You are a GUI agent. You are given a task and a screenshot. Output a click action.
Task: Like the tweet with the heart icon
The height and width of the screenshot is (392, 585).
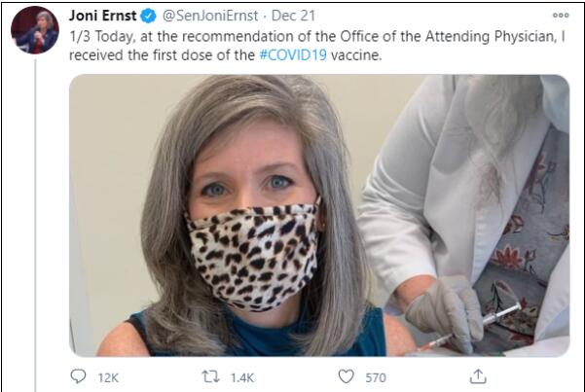[345, 376]
